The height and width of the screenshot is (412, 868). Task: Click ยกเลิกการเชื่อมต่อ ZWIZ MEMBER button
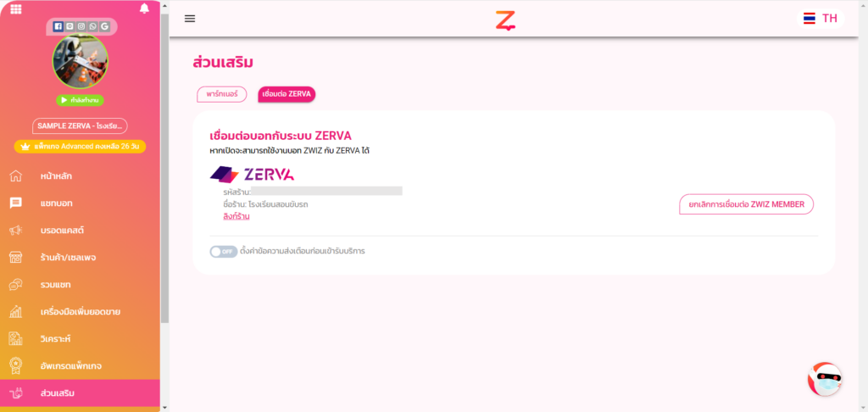[x=746, y=204]
